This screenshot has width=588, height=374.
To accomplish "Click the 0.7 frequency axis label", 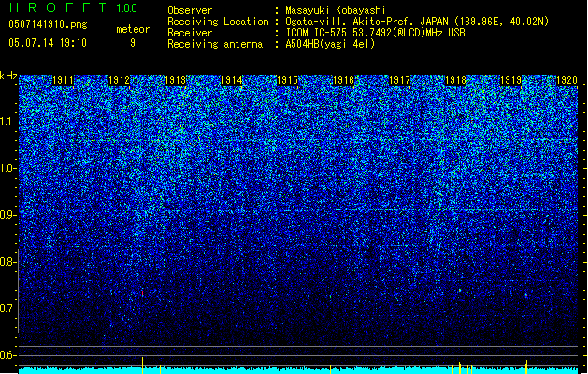I will [8, 309].
